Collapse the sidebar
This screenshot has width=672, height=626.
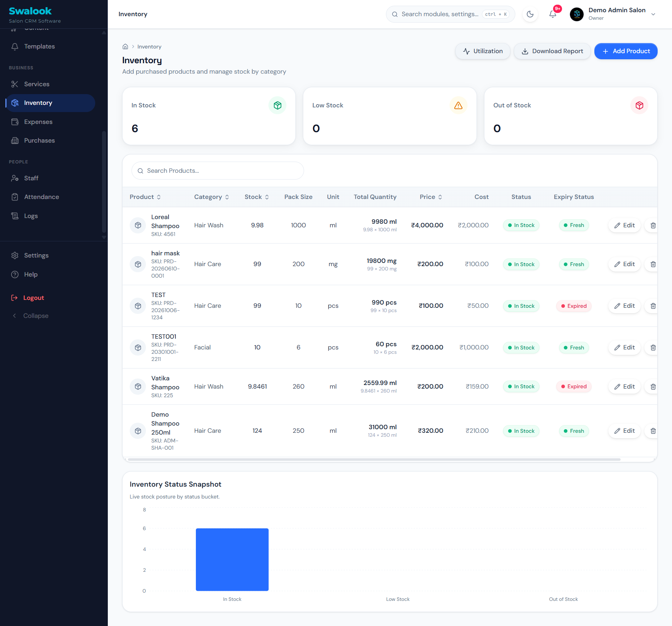click(x=30, y=316)
